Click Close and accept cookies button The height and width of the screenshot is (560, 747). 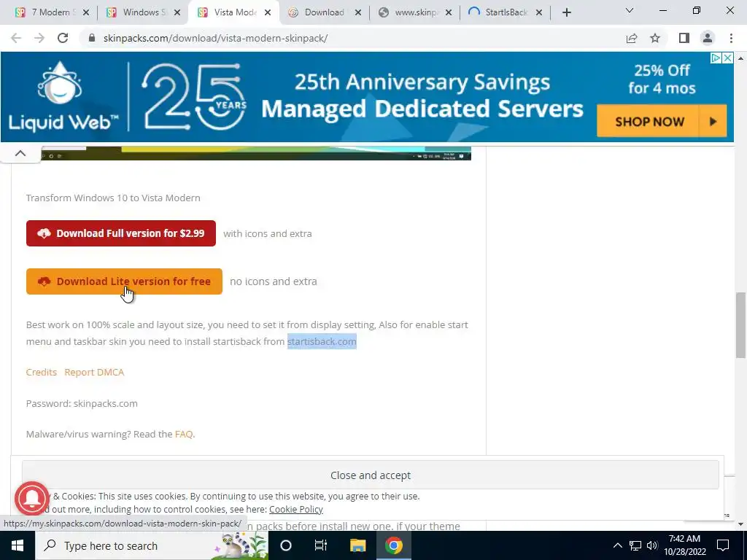click(x=370, y=475)
